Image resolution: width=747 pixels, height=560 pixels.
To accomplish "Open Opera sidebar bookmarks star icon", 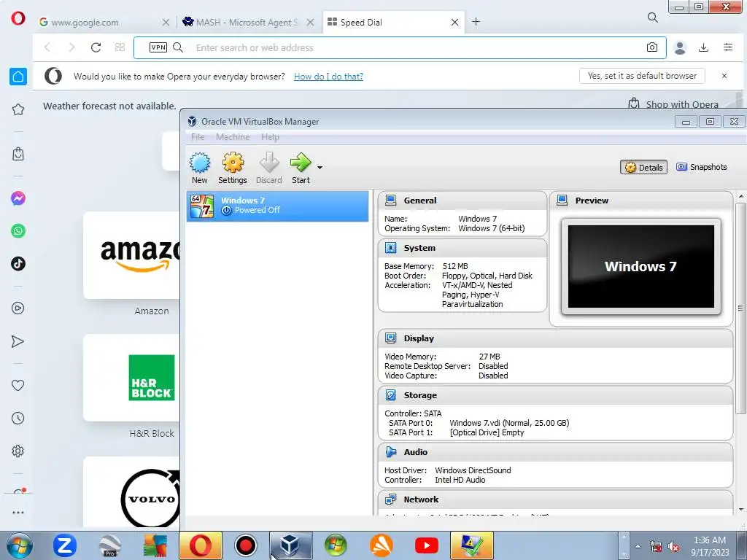I will click(x=18, y=109).
